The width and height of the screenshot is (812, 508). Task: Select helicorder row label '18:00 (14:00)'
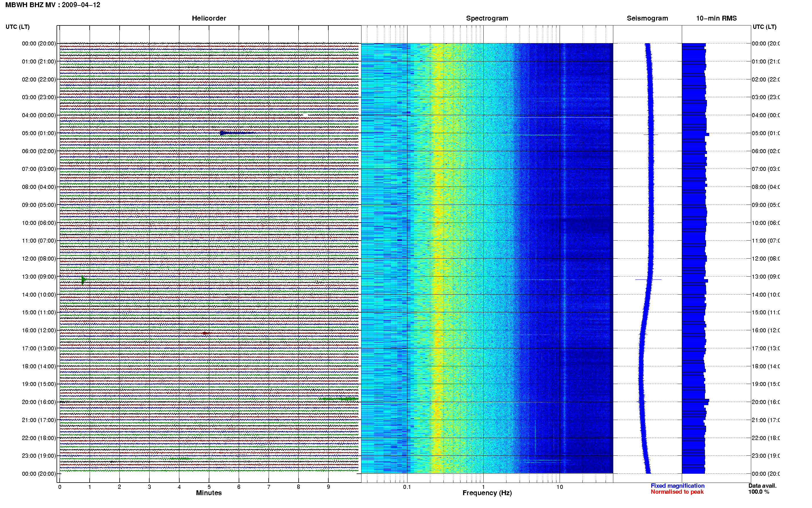click(x=39, y=366)
